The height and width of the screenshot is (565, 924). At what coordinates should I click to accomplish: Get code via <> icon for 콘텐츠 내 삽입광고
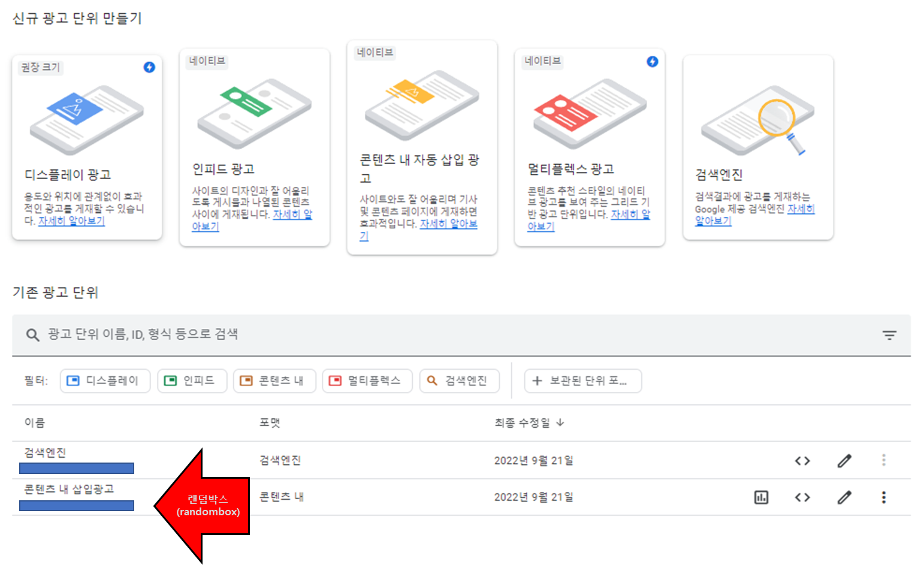tap(802, 497)
